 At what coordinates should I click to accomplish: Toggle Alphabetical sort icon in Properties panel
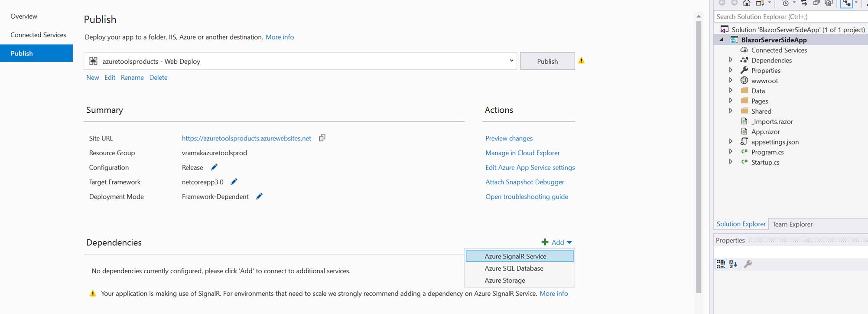pos(733,264)
